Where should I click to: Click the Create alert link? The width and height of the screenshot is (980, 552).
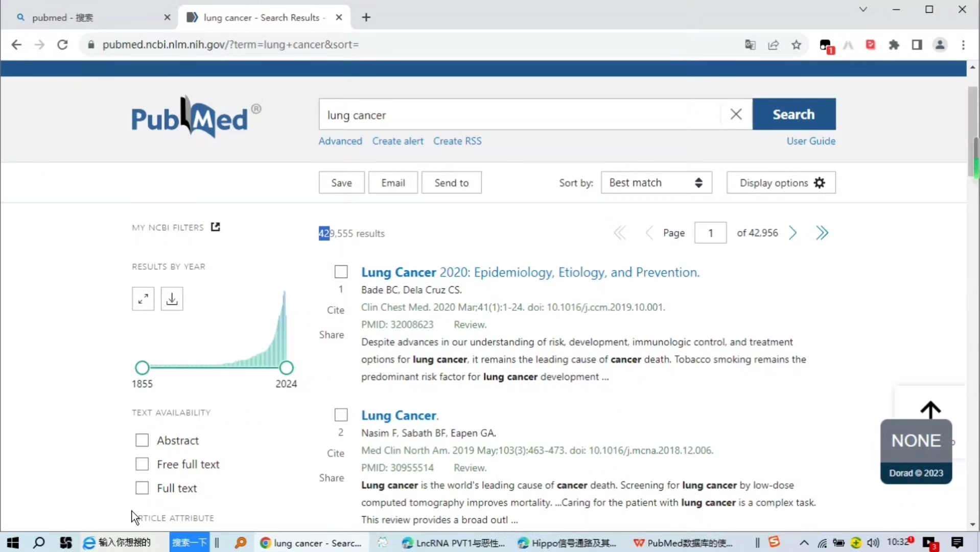[x=398, y=141]
